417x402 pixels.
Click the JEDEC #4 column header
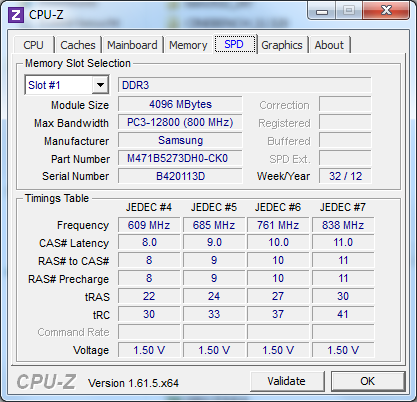coord(149,207)
